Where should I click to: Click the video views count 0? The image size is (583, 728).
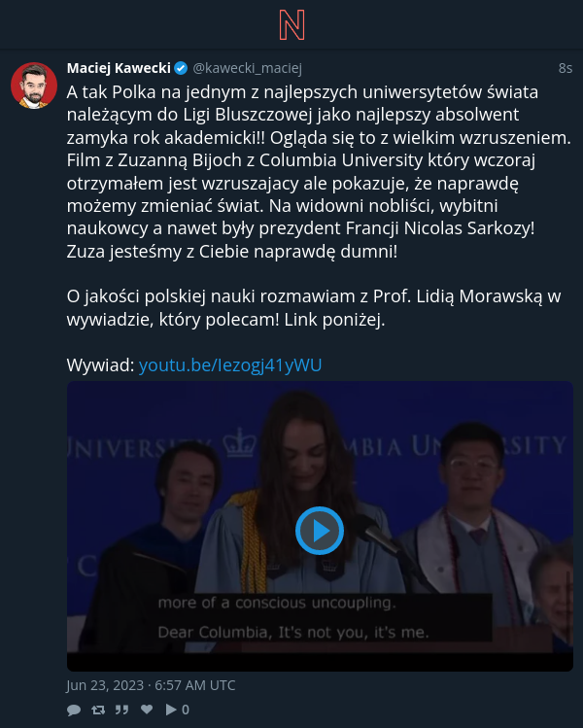(x=186, y=710)
